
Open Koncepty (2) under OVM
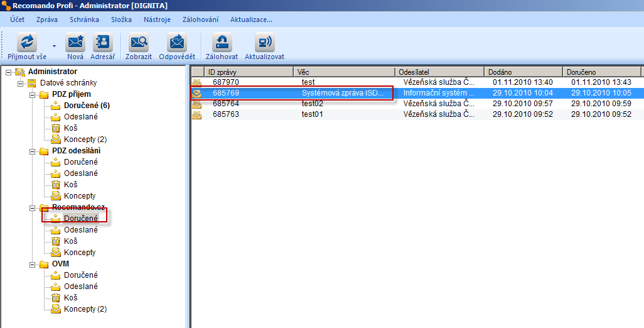pyautogui.click(x=85, y=309)
